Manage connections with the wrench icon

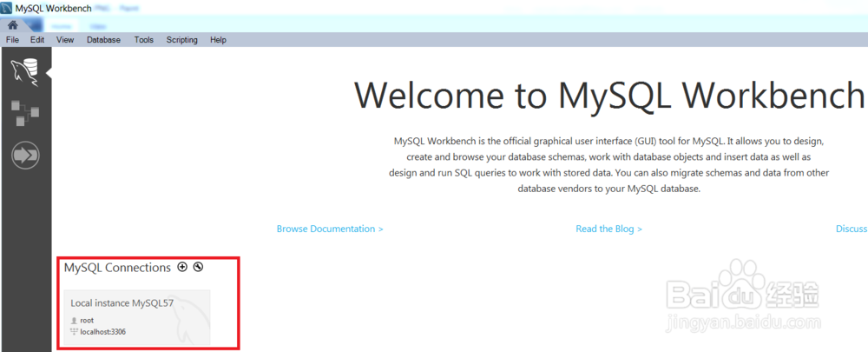(x=198, y=267)
